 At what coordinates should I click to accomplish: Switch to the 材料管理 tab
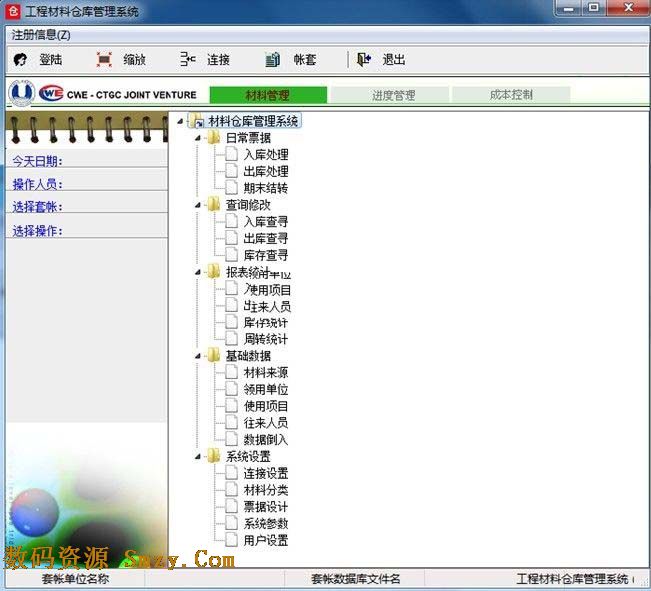pyautogui.click(x=268, y=95)
